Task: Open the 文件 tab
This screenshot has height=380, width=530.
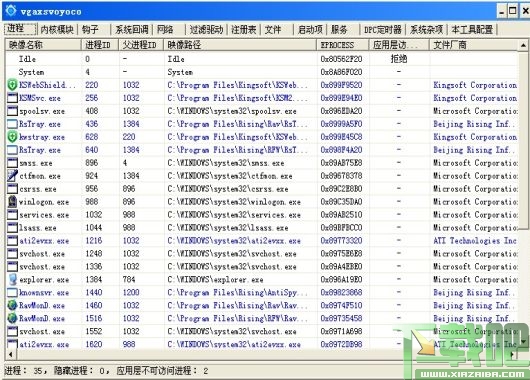Action: point(273,30)
